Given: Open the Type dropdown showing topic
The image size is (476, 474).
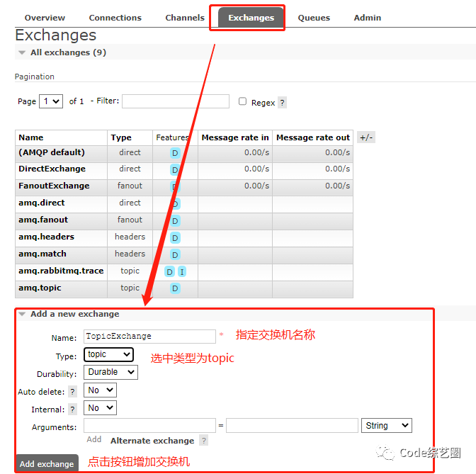Looking at the screenshot, I should pos(108,354).
